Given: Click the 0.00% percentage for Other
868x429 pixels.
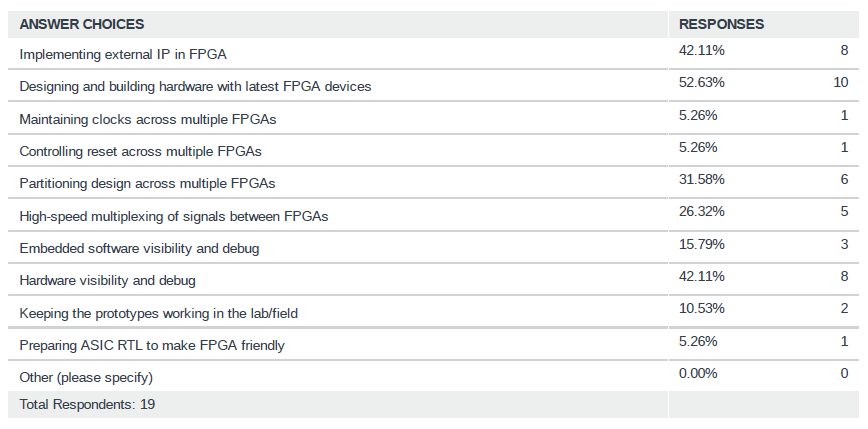Looking at the screenshot, I should coord(699,373).
